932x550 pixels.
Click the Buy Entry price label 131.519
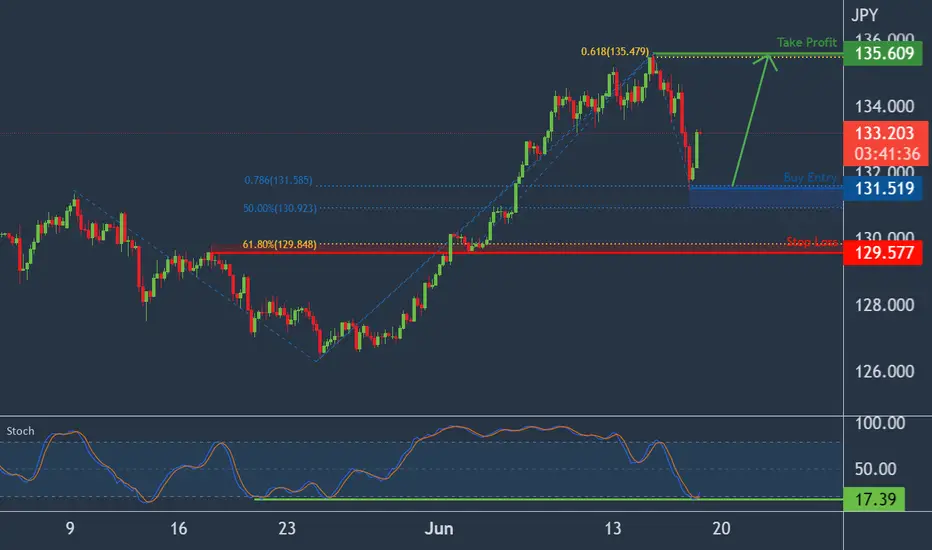pyautogui.click(x=883, y=189)
